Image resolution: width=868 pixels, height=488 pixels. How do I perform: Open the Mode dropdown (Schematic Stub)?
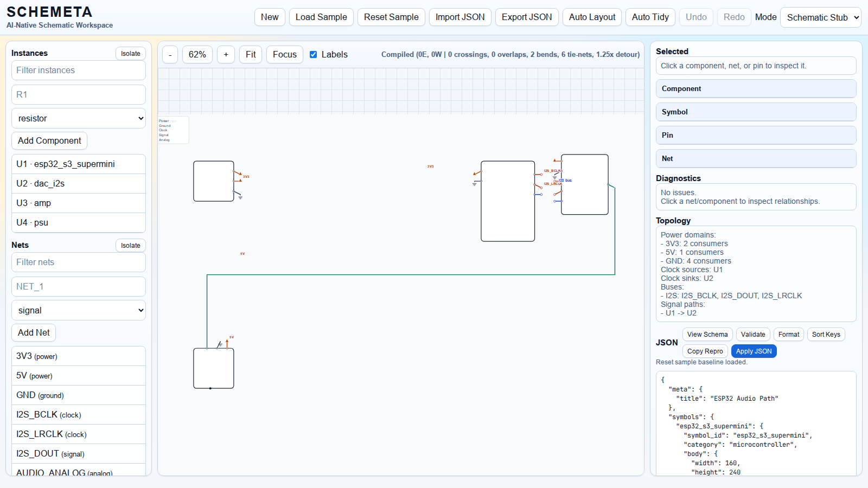coord(820,17)
